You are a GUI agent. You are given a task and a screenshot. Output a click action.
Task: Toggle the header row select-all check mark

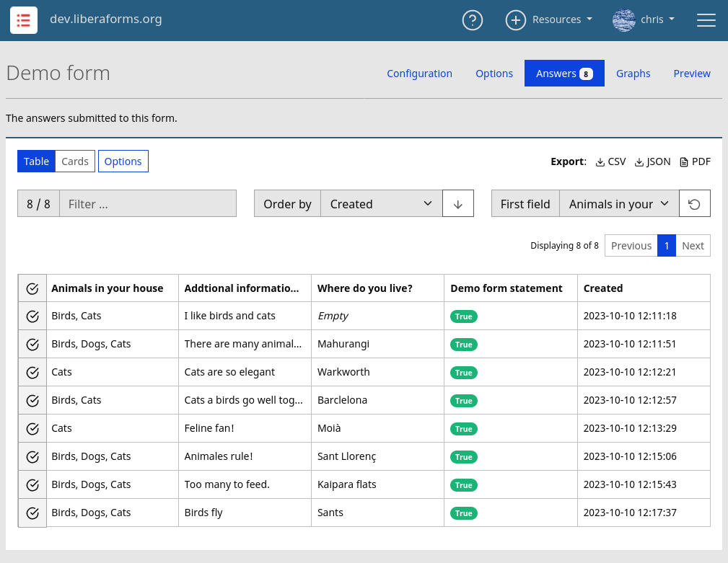pos(32,288)
